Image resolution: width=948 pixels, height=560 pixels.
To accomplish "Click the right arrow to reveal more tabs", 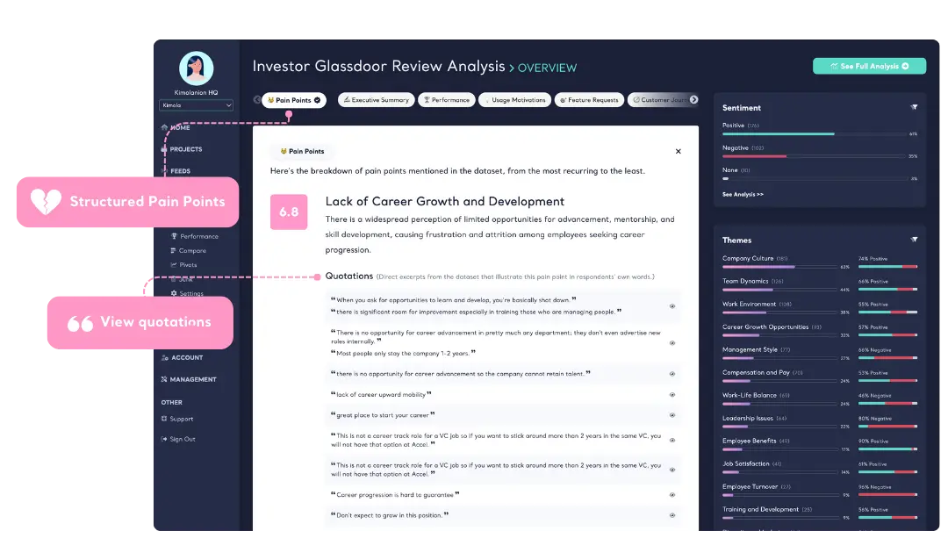I will pos(693,99).
